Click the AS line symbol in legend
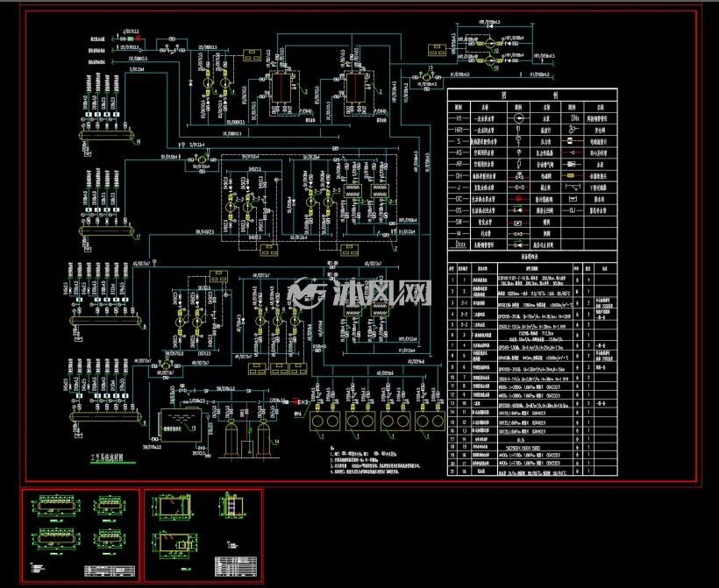Screen dimensions: 719x588 point(458,153)
